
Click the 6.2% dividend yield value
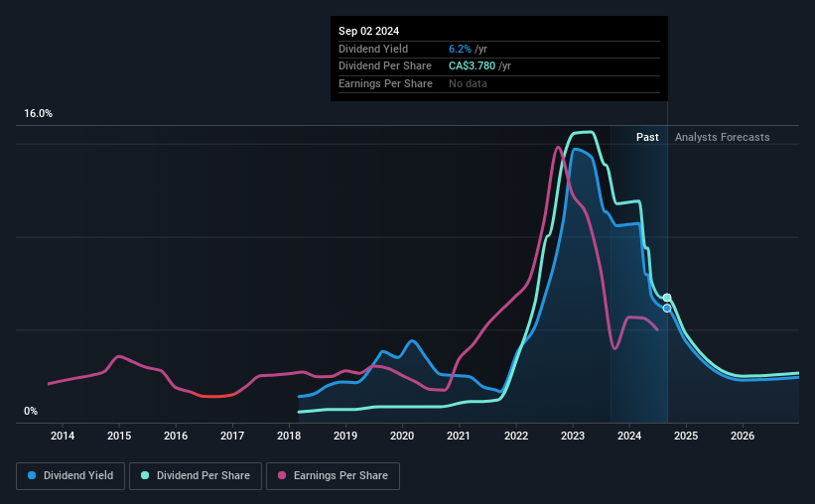click(460, 49)
